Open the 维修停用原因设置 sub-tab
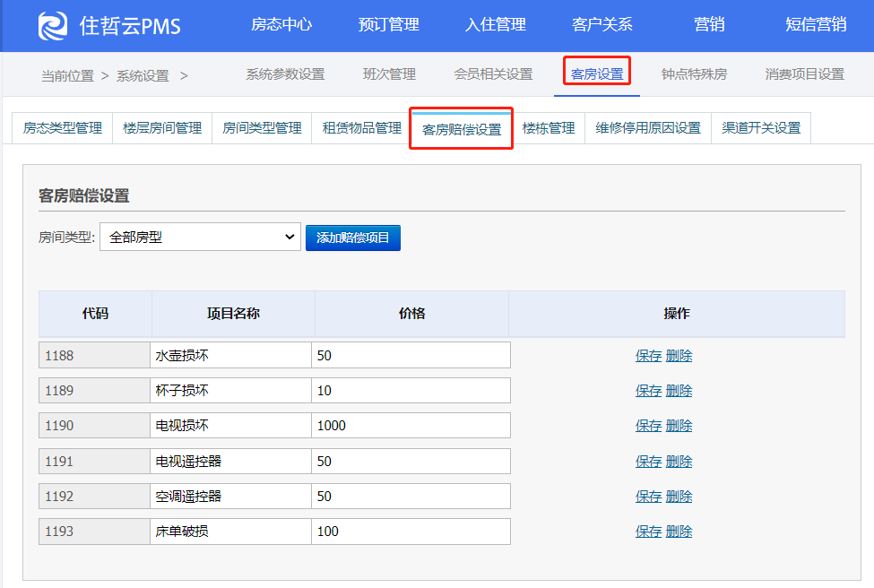 coord(648,128)
